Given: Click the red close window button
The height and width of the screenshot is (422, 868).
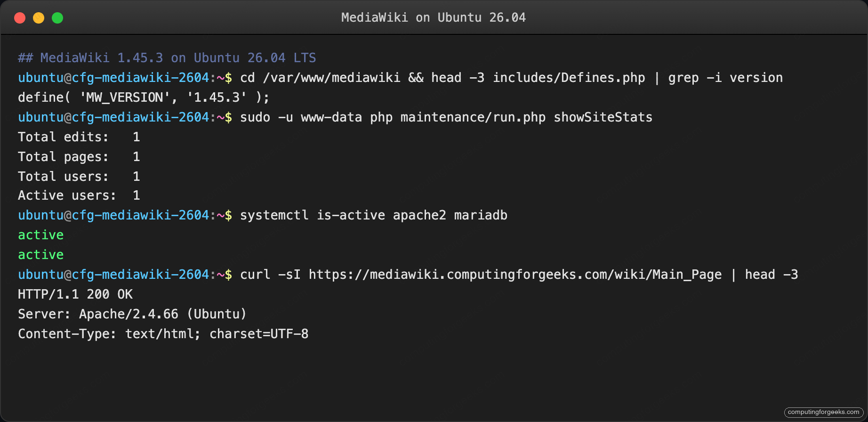Looking at the screenshot, I should (x=20, y=18).
